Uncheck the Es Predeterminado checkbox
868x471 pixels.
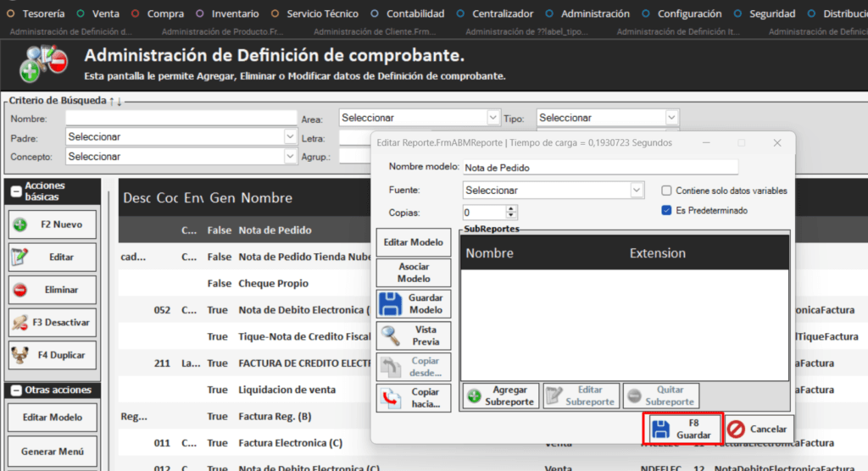[x=666, y=210]
